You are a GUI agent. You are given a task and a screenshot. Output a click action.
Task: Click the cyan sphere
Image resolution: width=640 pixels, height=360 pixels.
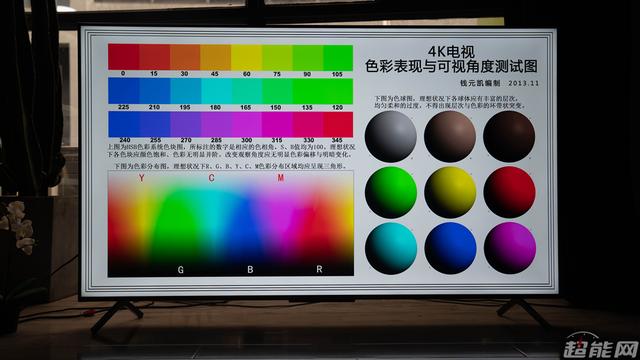pyautogui.click(x=391, y=248)
